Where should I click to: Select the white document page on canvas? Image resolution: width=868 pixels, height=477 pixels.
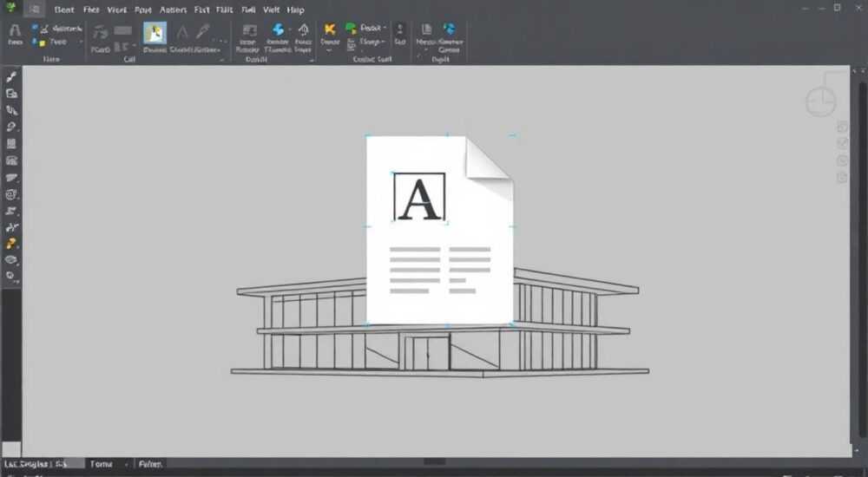coord(439,230)
